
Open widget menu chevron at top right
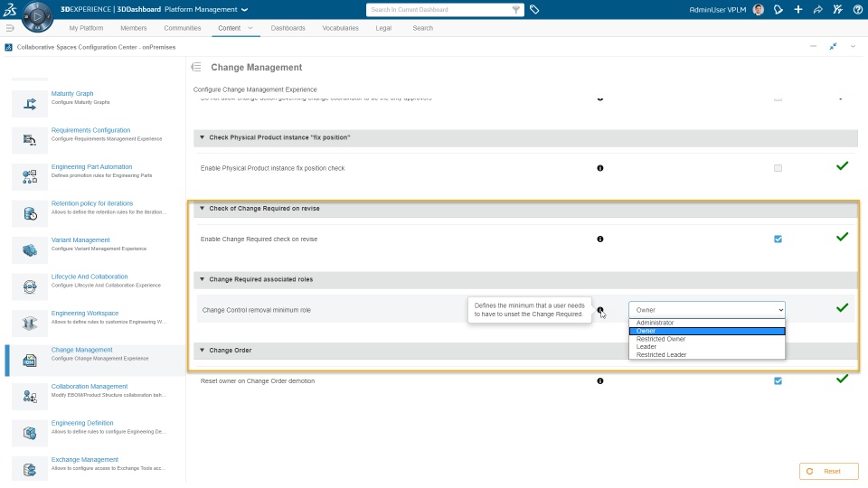tap(853, 46)
